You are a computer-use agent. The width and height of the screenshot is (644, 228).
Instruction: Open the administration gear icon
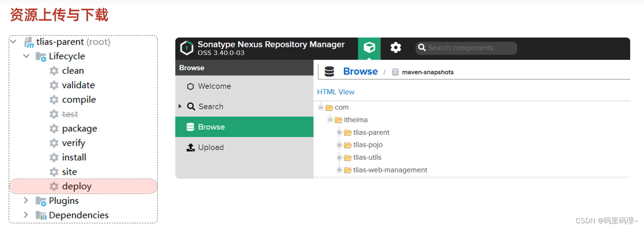click(x=396, y=48)
